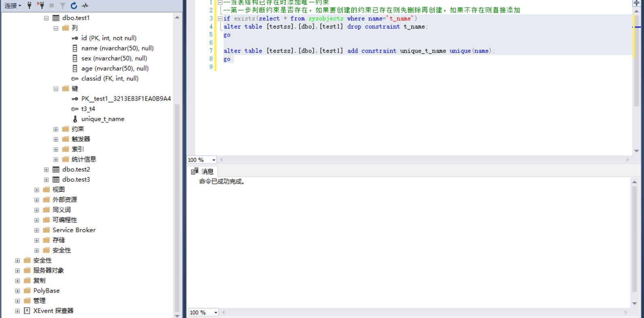This screenshot has height=318, width=644.
Task: Expand the 约束 constraints folder
Action: pyautogui.click(x=56, y=129)
